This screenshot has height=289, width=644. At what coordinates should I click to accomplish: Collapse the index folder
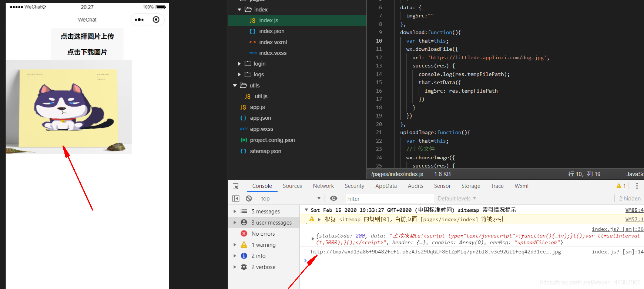click(x=239, y=10)
